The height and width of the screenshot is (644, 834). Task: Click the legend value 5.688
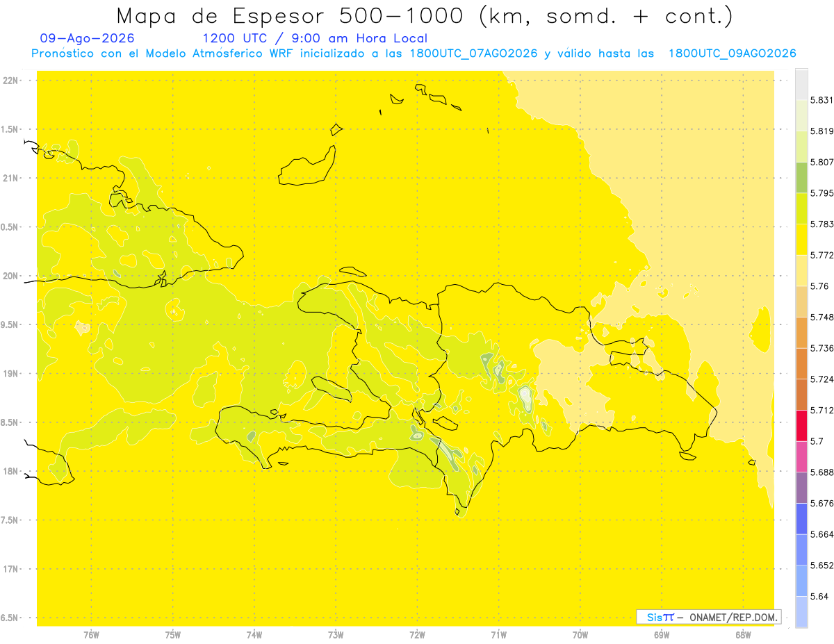(822, 472)
